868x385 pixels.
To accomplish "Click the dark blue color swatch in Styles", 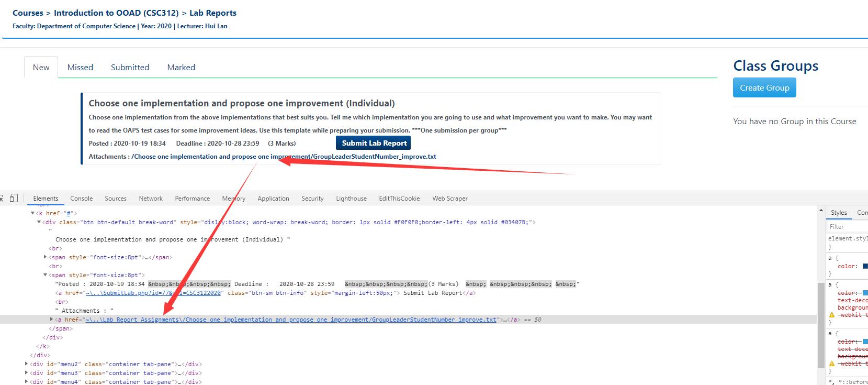I will click(x=865, y=266).
